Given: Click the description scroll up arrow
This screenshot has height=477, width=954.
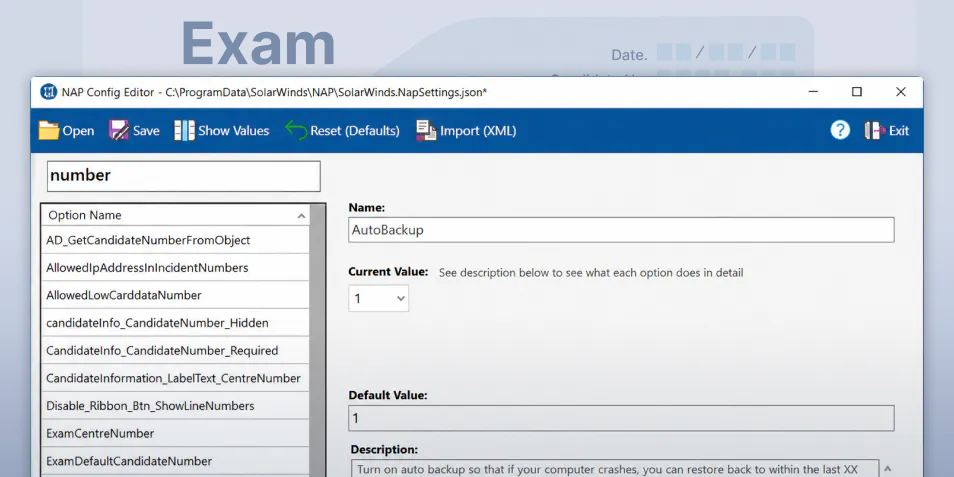Looking at the screenshot, I should 888,468.
